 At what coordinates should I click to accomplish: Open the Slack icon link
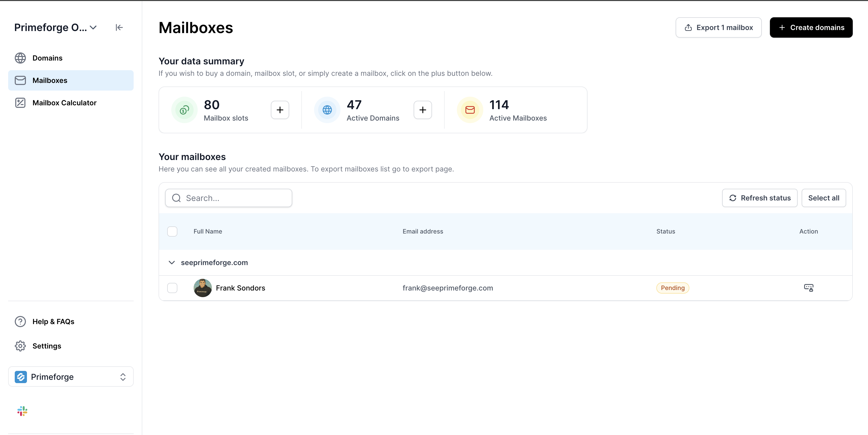[22, 411]
